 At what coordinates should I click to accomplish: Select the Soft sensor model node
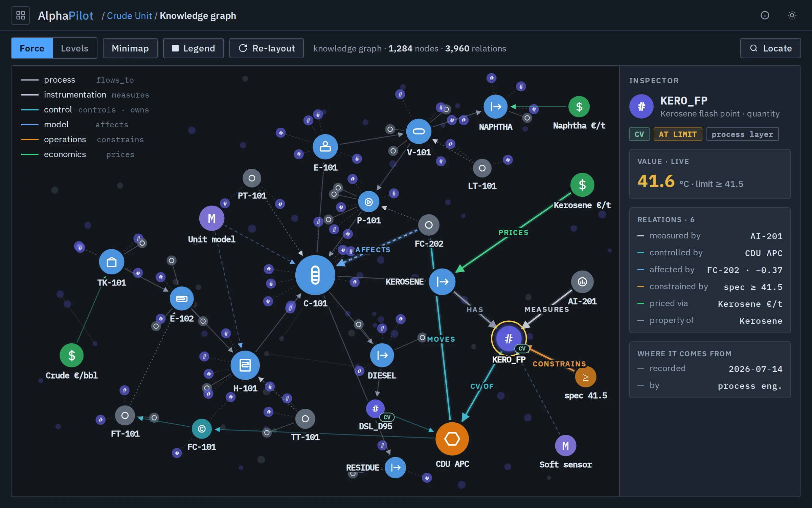pyautogui.click(x=565, y=446)
